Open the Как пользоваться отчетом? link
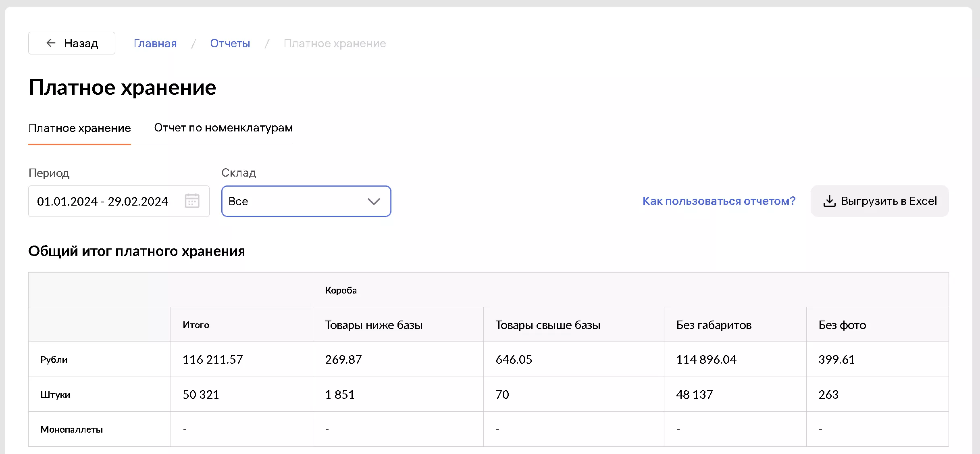 (719, 201)
